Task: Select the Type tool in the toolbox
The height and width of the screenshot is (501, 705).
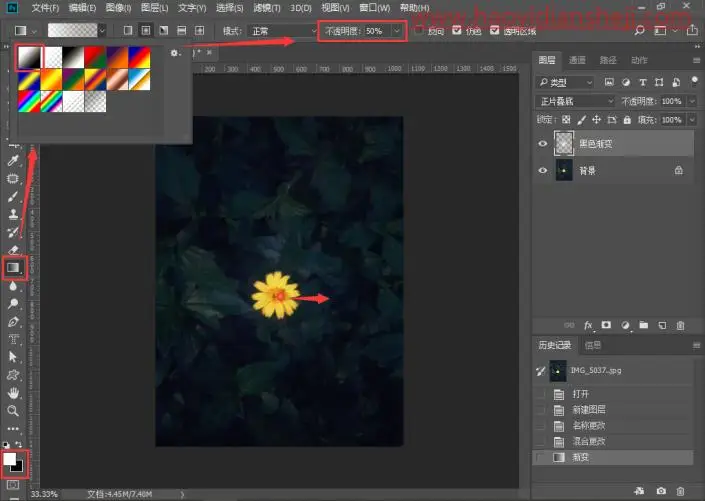Action: [x=13, y=339]
